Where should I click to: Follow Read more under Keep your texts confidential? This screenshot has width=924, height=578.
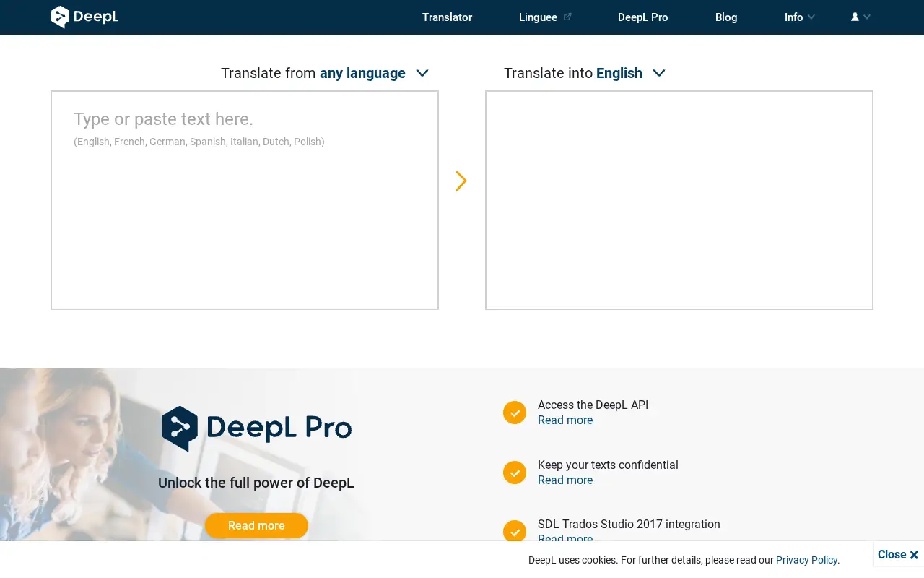point(565,480)
